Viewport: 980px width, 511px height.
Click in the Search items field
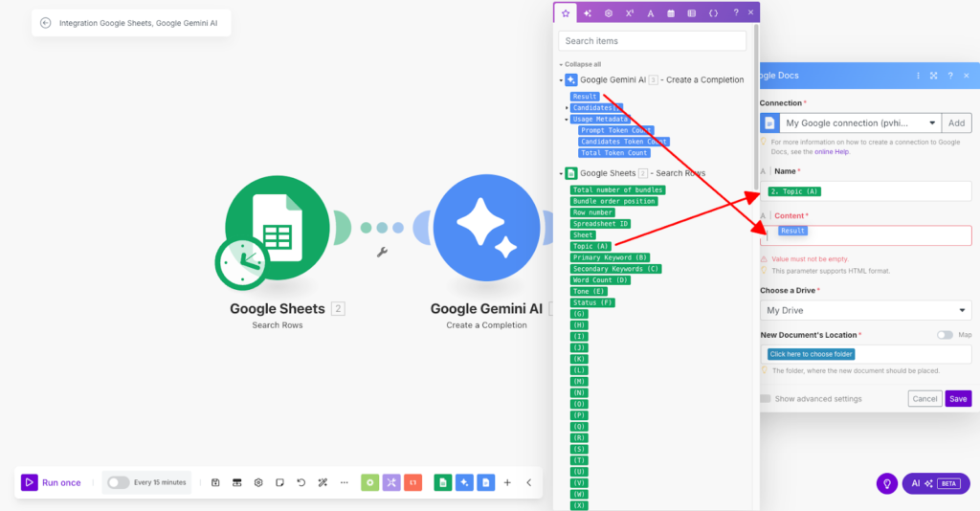(x=652, y=40)
